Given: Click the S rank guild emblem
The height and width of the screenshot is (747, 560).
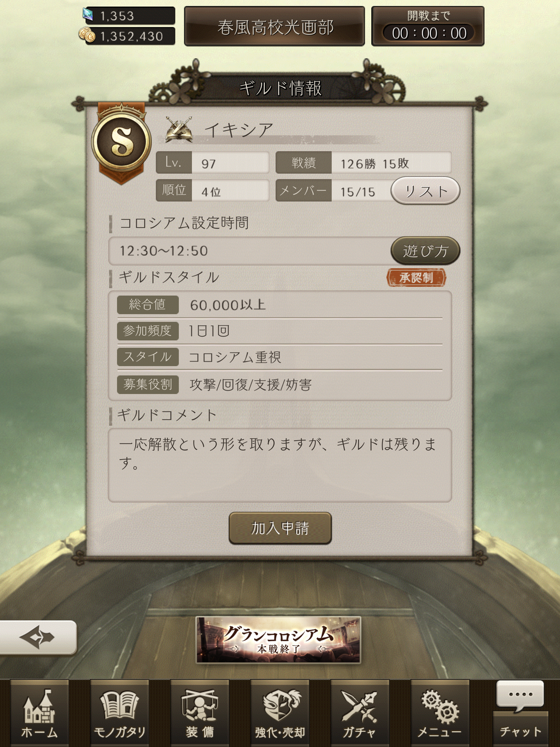Looking at the screenshot, I should [121, 142].
